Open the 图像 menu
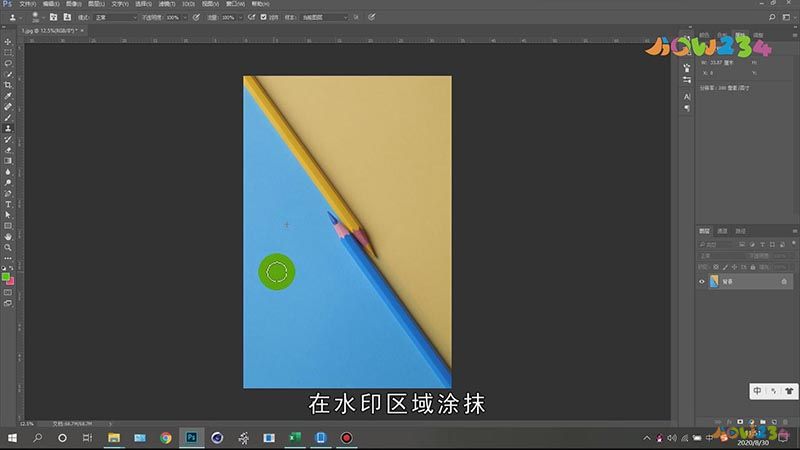 (73, 4)
